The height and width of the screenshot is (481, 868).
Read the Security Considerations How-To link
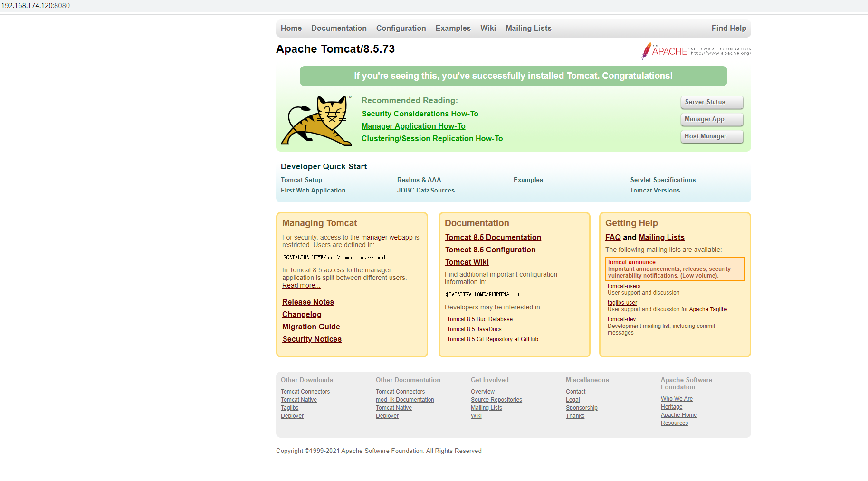click(x=420, y=114)
